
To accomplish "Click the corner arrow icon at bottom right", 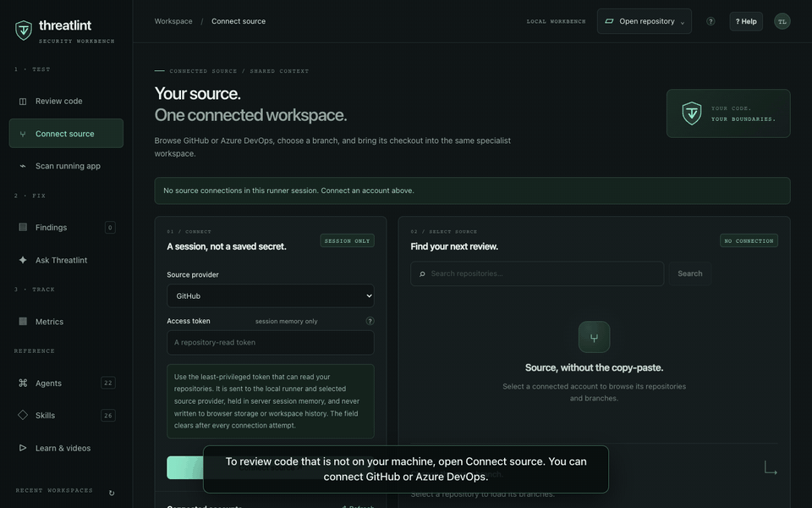I will [771, 468].
